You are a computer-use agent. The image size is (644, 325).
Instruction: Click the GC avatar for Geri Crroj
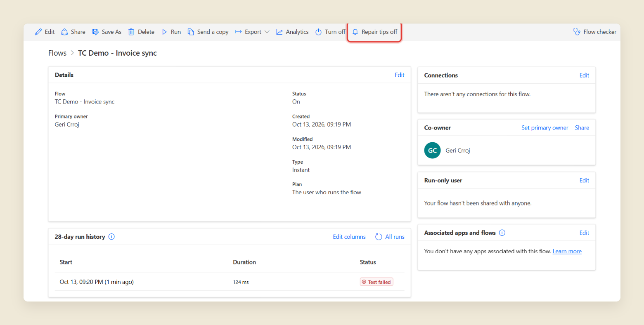433,151
